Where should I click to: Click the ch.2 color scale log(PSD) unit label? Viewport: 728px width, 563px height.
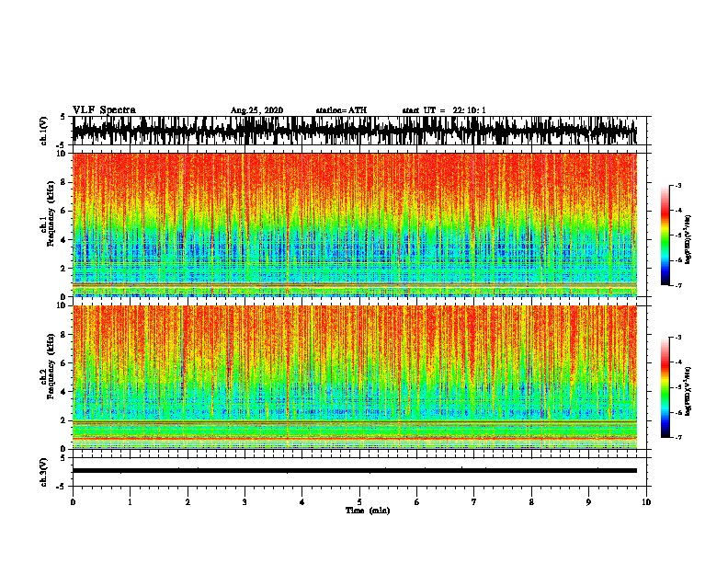pos(688,392)
